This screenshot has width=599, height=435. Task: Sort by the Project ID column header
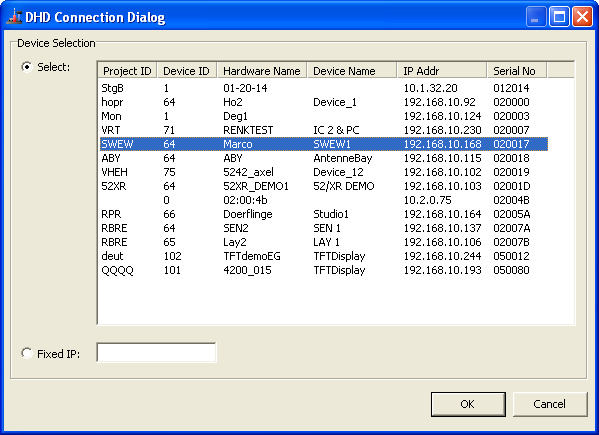pos(127,71)
